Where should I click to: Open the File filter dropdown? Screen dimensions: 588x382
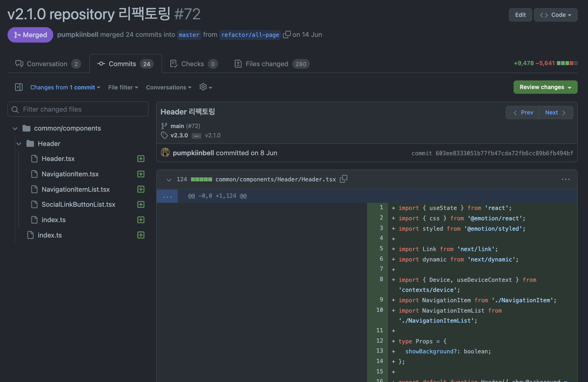click(123, 87)
